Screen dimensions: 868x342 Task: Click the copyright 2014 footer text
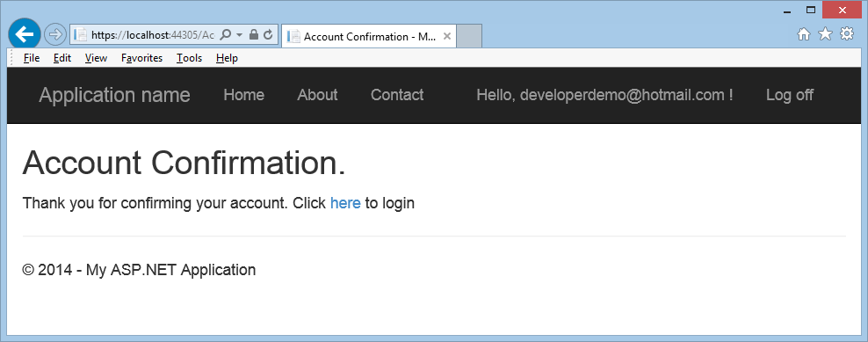tap(139, 270)
